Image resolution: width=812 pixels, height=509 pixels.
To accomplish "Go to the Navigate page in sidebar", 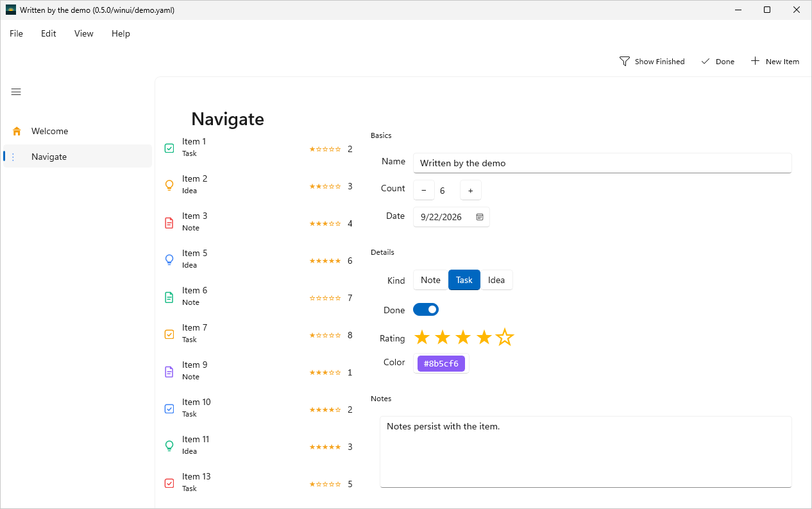I will 78,156.
